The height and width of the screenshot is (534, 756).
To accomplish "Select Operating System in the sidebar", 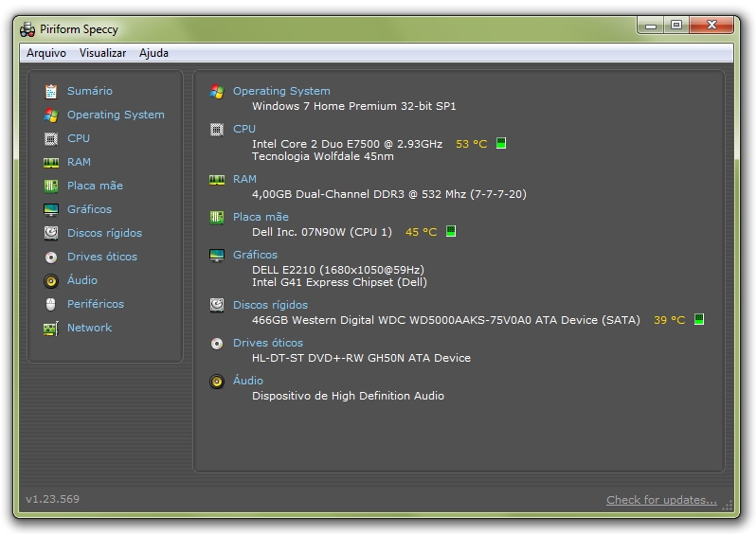I will pos(116,115).
